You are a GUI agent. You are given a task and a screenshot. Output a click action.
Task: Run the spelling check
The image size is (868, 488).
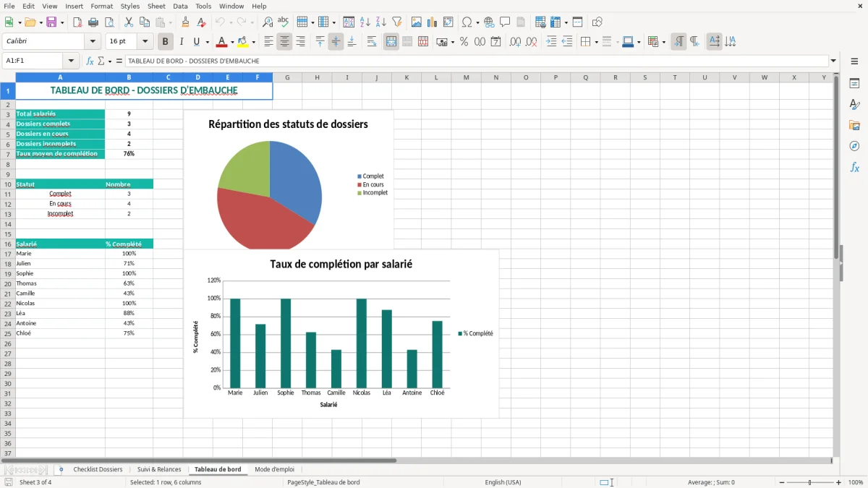pos(284,22)
